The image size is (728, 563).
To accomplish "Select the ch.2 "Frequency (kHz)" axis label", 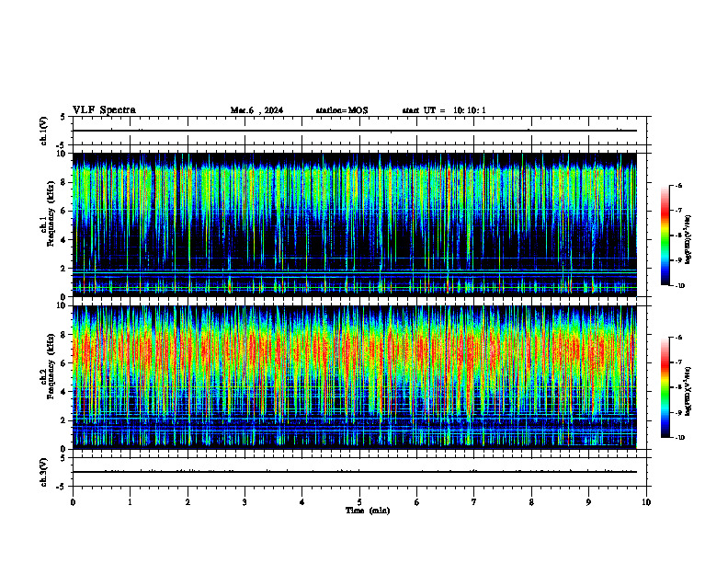I will tap(50, 366).
